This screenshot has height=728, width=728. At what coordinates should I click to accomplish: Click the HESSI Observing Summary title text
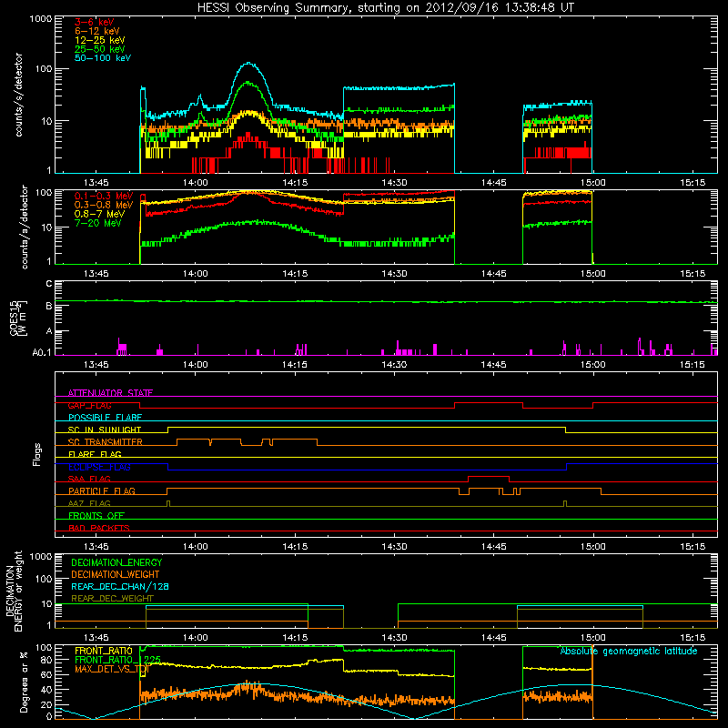385,8
